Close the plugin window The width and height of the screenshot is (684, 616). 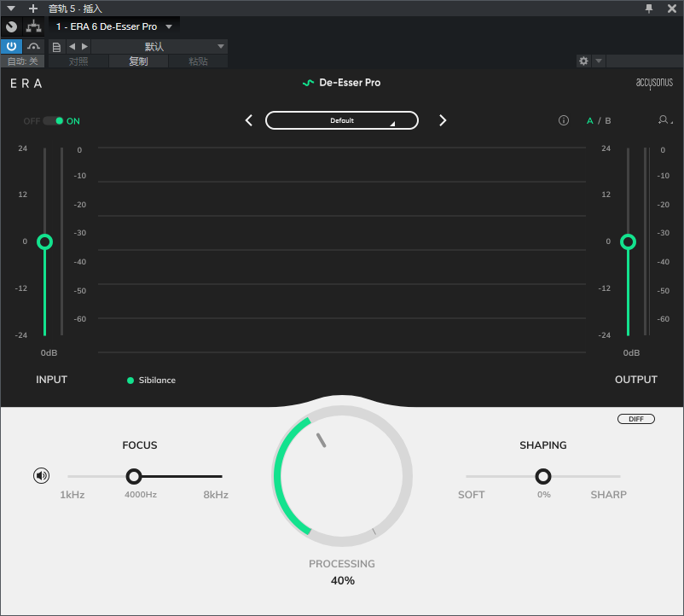click(672, 9)
